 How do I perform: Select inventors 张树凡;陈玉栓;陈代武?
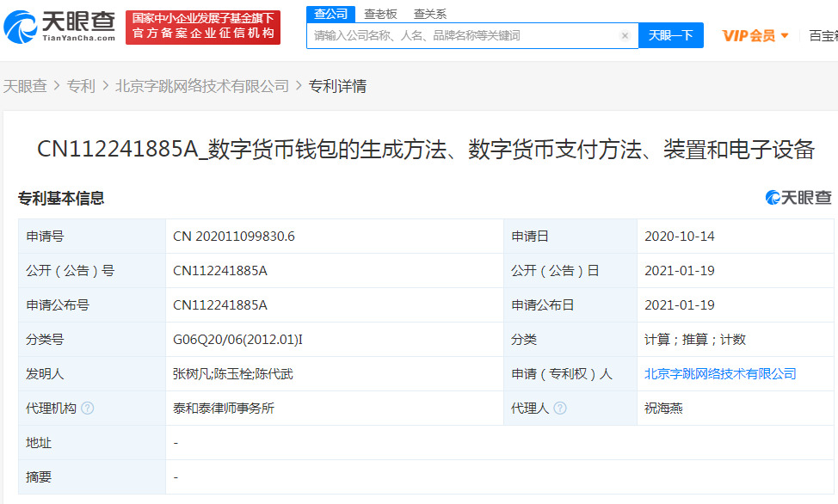pyautogui.click(x=233, y=374)
